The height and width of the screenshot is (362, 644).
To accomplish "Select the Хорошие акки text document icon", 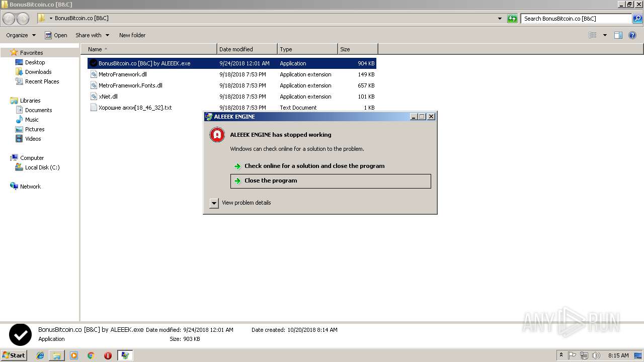I will [x=94, y=108].
